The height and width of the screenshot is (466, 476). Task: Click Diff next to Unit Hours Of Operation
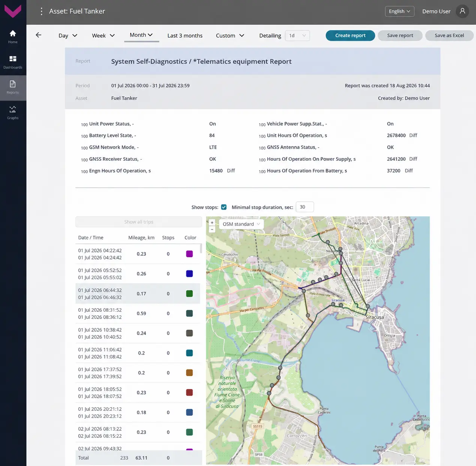point(413,135)
